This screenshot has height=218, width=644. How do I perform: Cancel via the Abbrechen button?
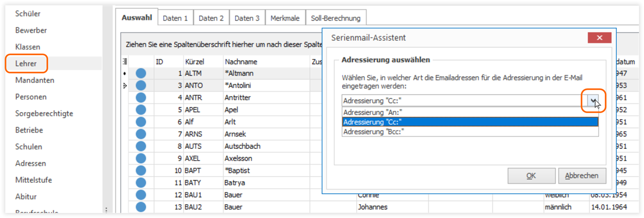581,176
